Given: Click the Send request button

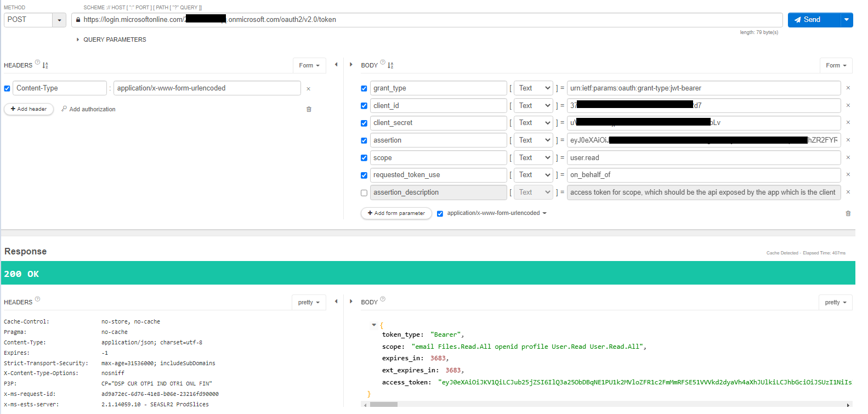Looking at the screenshot, I should [814, 20].
